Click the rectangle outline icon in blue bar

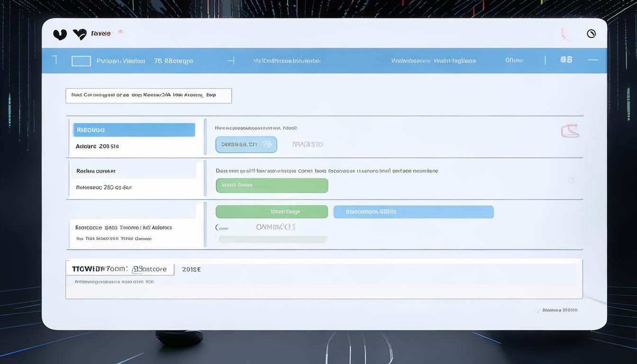tap(81, 61)
